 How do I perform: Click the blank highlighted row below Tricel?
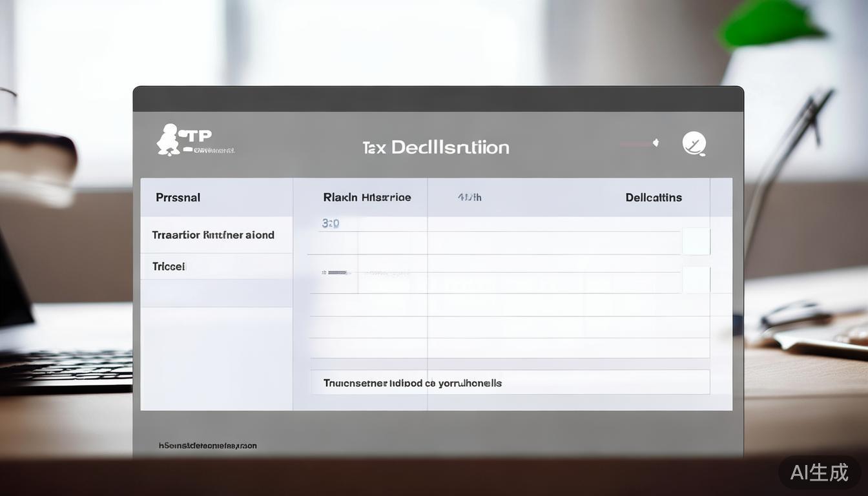tap(216, 293)
